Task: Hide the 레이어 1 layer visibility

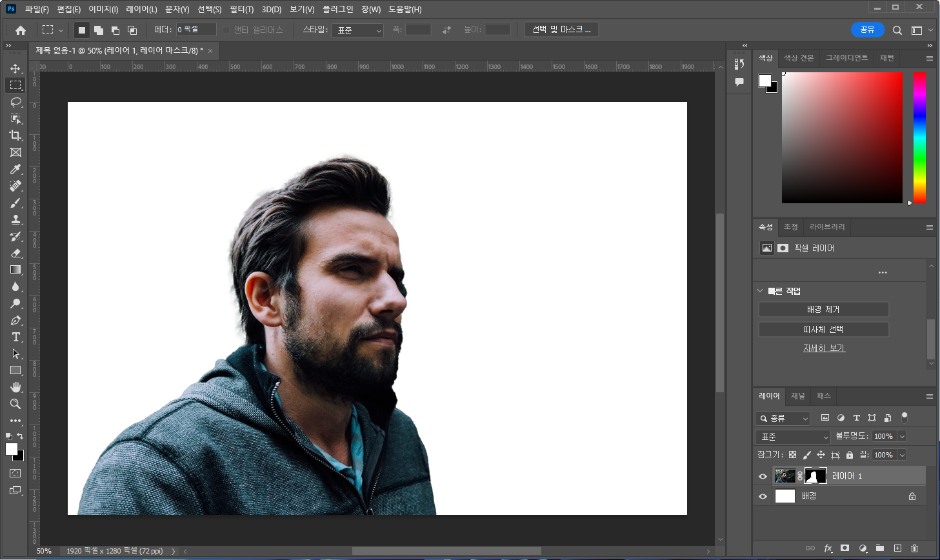Action: tap(763, 476)
